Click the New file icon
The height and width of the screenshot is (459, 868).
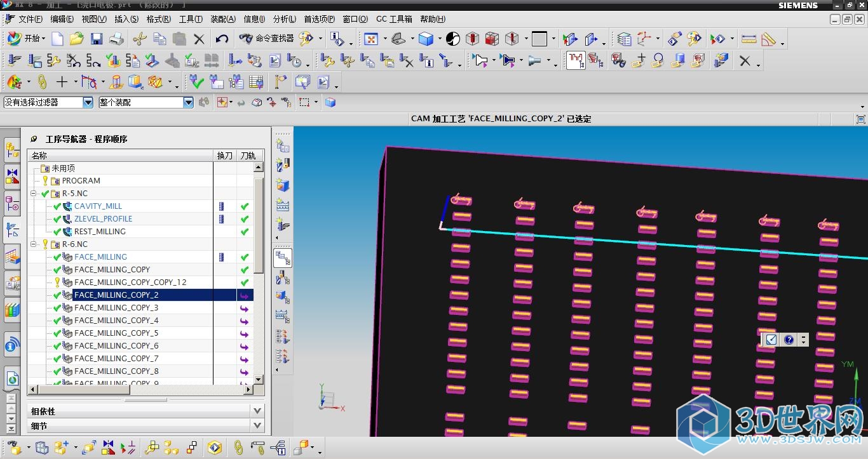pos(58,39)
